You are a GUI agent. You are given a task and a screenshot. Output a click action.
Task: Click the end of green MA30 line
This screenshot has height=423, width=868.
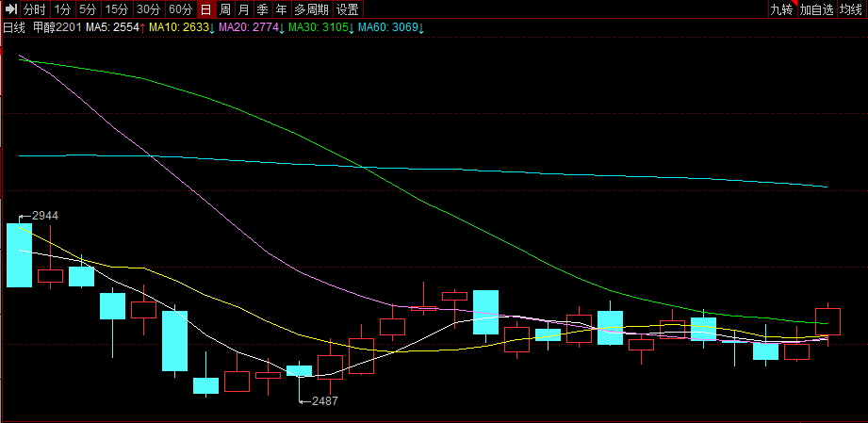pos(826,323)
